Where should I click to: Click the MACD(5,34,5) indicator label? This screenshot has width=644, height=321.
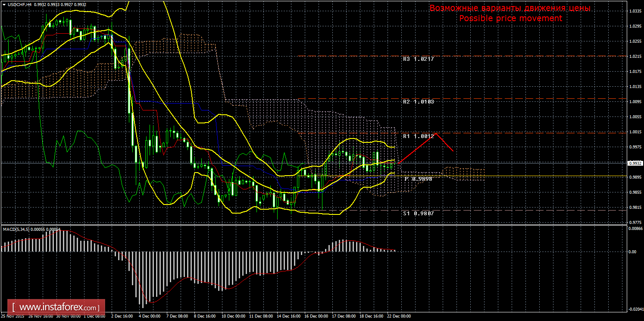tap(16, 229)
